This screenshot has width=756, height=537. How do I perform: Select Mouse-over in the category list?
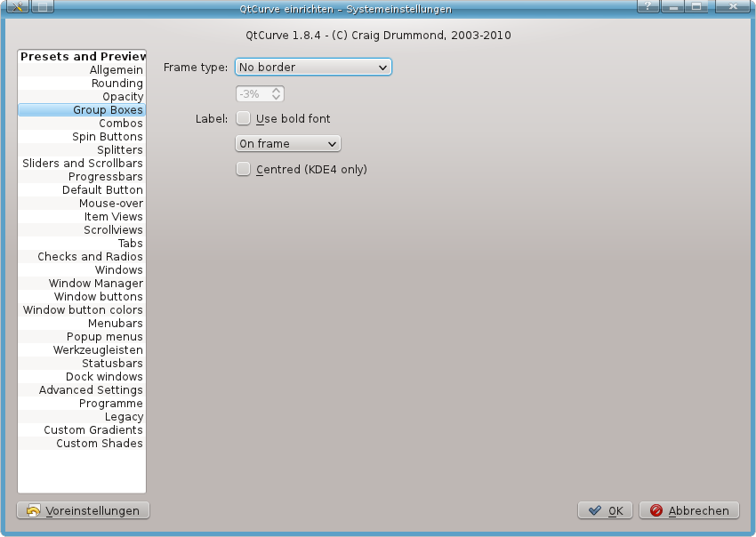tap(82, 204)
